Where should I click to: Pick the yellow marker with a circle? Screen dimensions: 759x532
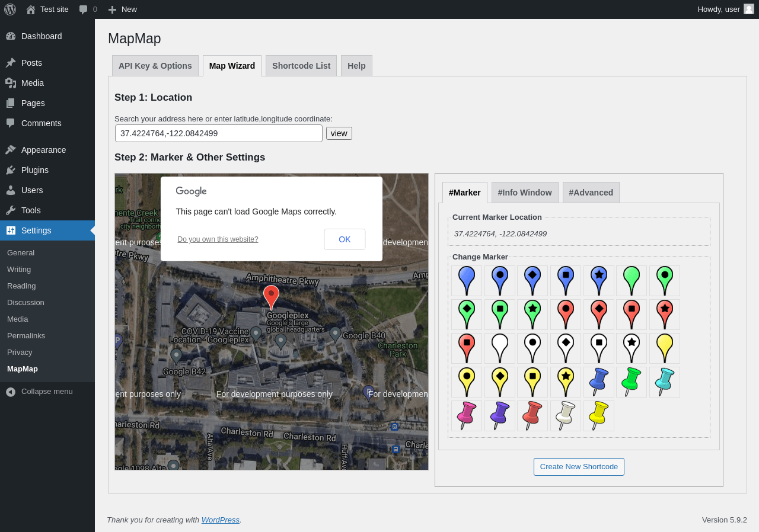click(x=467, y=382)
